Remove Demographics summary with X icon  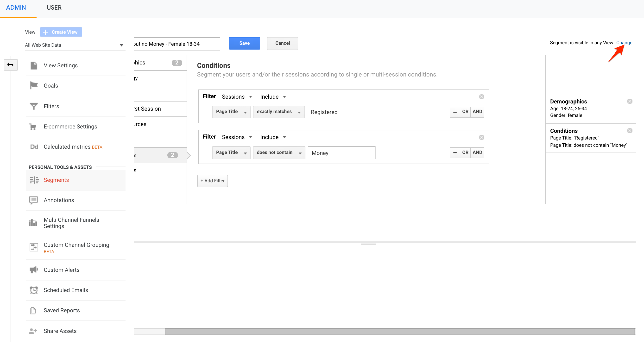point(630,101)
